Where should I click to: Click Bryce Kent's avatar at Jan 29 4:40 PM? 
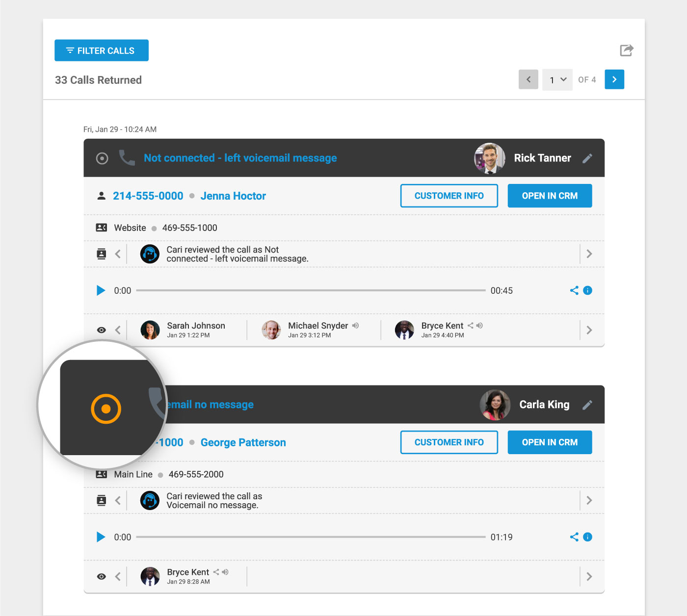404,330
